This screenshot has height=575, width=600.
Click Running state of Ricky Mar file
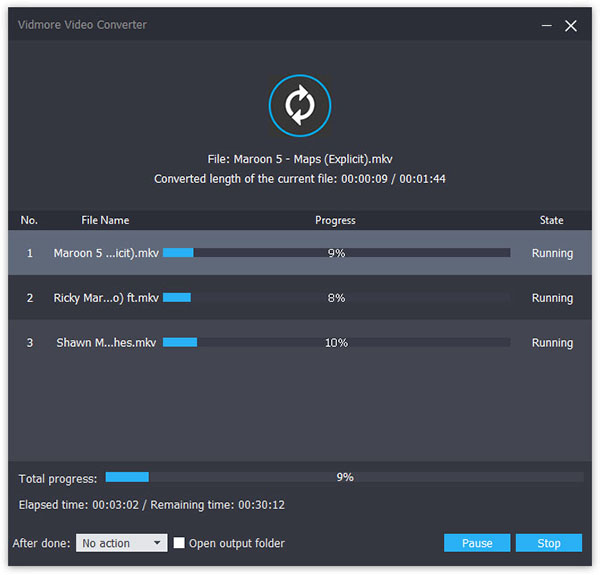point(552,298)
